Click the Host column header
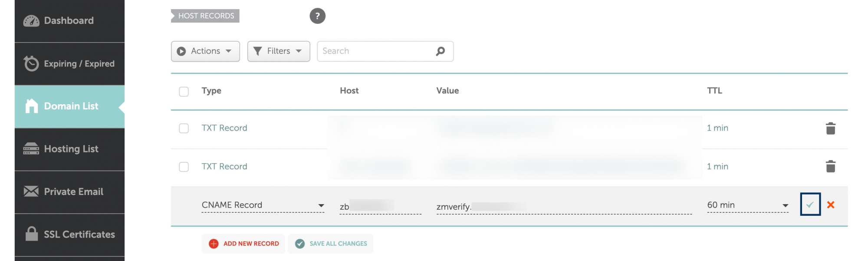 coord(349,91)
